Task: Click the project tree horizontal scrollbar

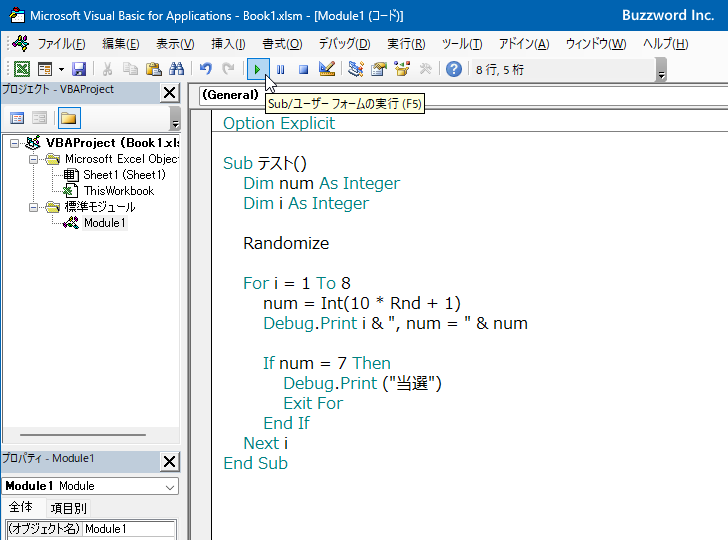Action: click(x=83, y=435)
